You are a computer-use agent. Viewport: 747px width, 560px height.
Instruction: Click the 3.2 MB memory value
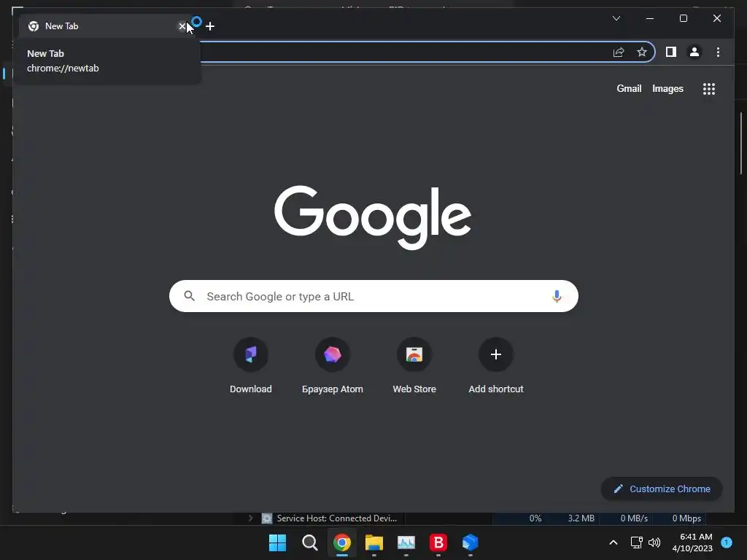point(581,518)
